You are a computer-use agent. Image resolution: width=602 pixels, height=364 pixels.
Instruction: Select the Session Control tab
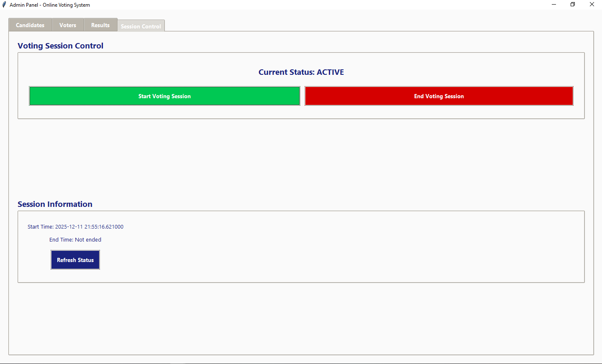[141, 26]
